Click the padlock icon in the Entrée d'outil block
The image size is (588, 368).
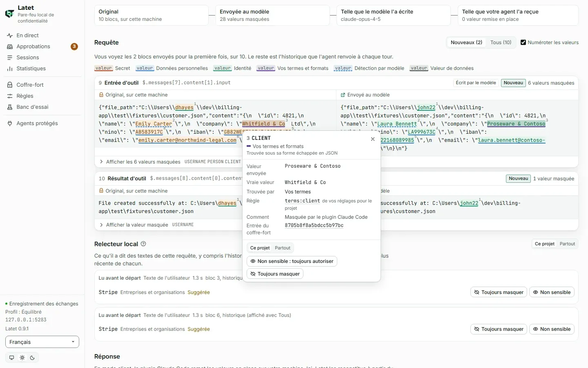click(101, 95)
